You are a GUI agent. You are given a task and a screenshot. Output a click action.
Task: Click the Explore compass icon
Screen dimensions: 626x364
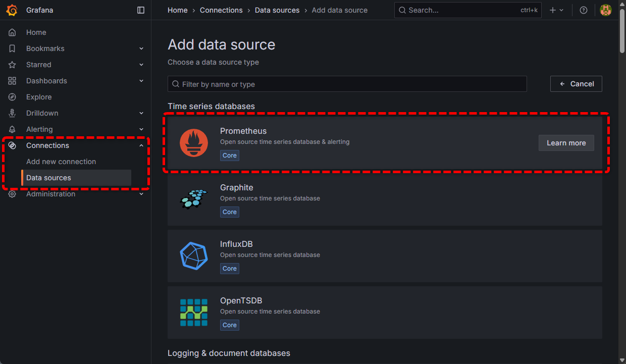pyautogui.click(x=12, y=97)
